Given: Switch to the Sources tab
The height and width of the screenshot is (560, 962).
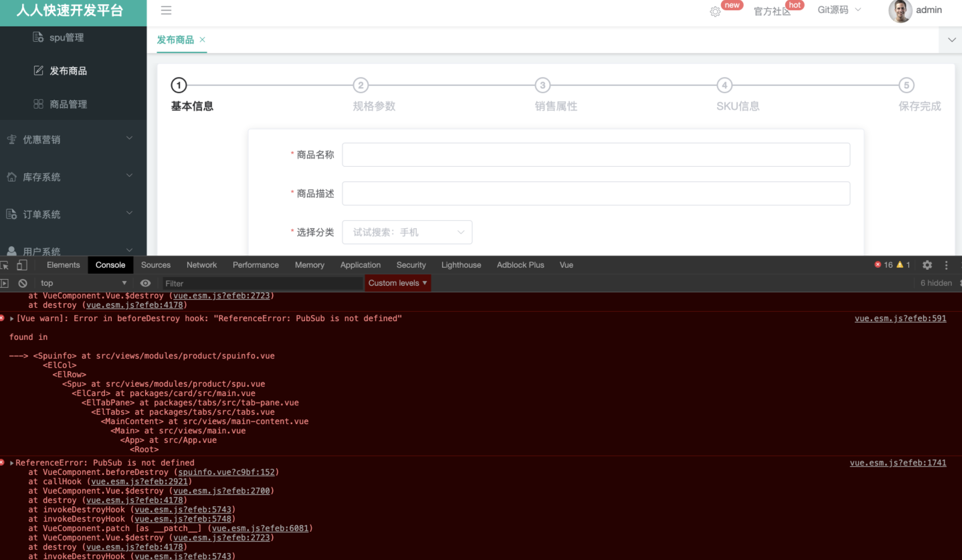Looking at the screenshot, I should (x=155, y=265).
